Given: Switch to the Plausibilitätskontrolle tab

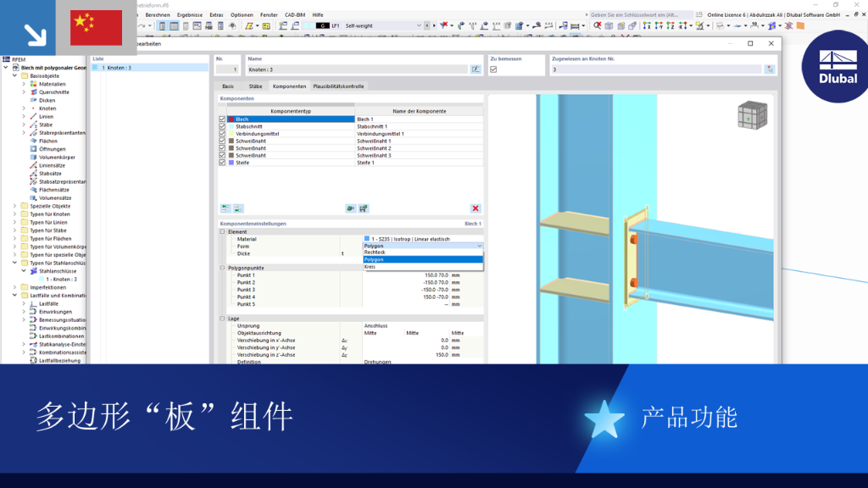Looking at the screenshot, I should (338, 86).
